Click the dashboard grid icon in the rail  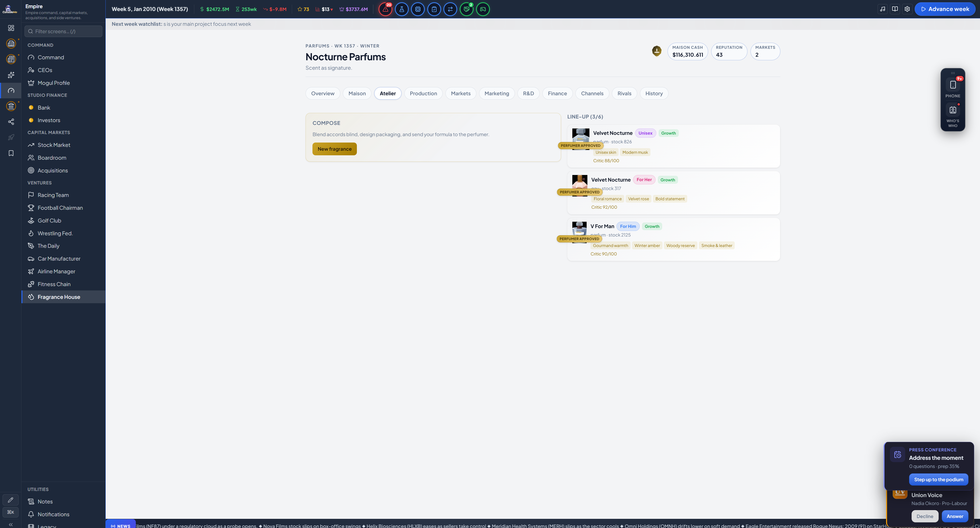click(11, 28)
